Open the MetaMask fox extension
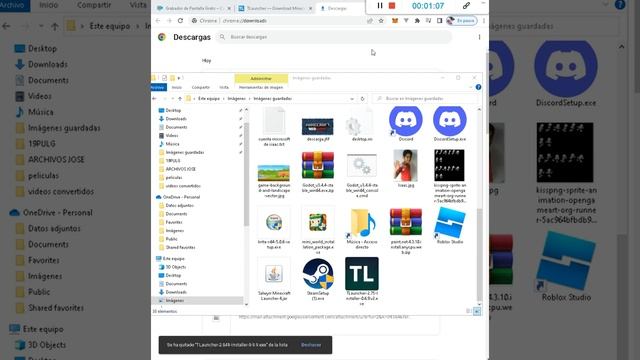The image size is (640, 360). [x=394, y=20]
